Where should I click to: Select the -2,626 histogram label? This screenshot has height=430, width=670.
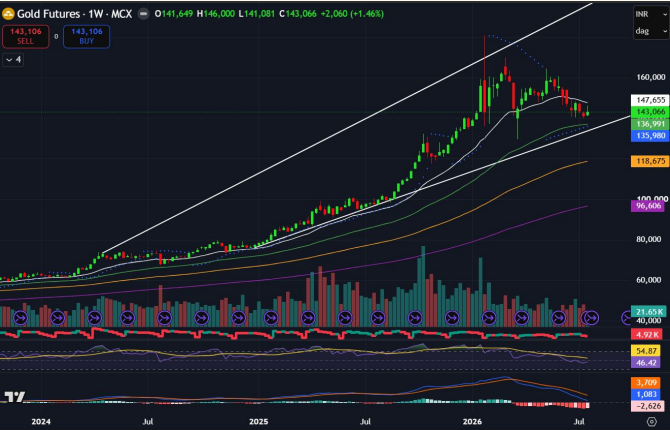tap(648, 406)
